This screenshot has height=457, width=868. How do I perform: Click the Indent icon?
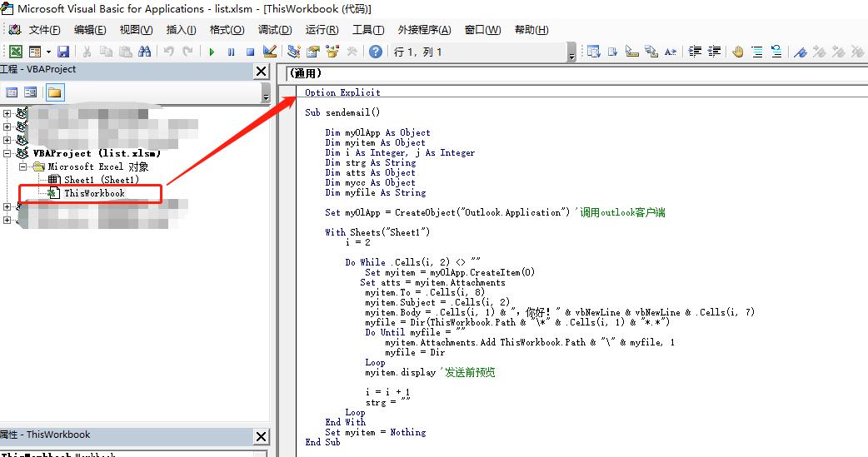coord(695,52)
